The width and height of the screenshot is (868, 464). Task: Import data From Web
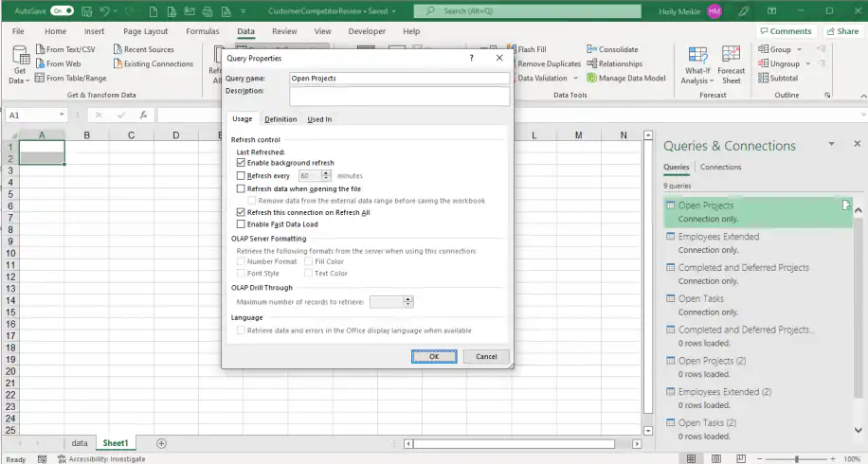[x=58, y=63]
